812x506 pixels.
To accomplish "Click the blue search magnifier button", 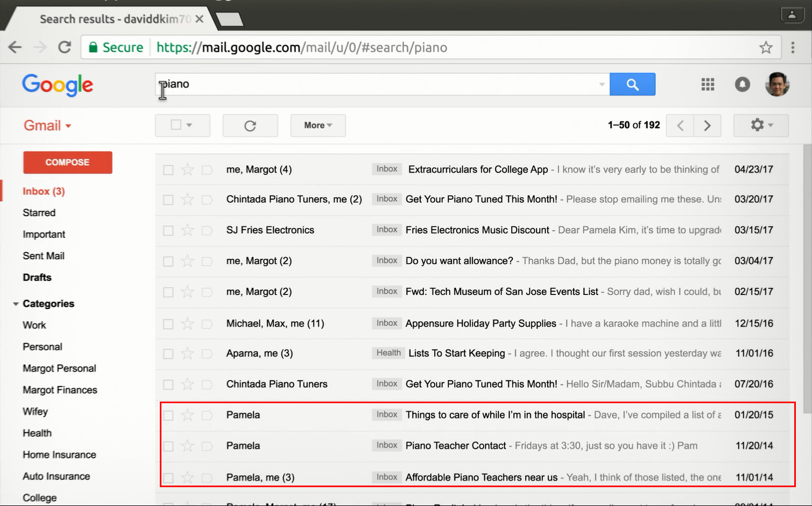I will (632, 85).
